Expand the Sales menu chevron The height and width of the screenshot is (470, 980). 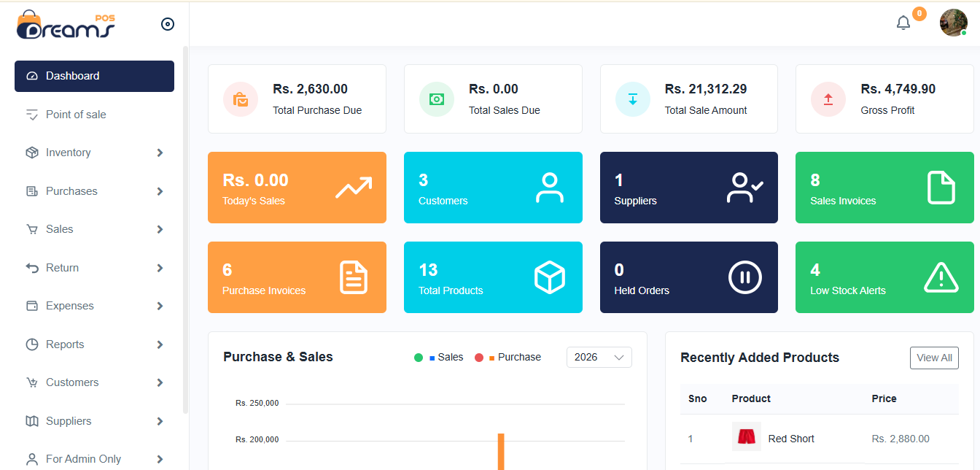point(160,229)
